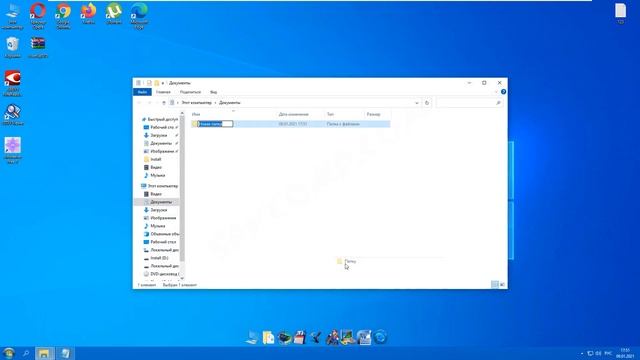Click the new folder's date modified cell
Viewport: 640px width, 360px height.
click(293, 124)
